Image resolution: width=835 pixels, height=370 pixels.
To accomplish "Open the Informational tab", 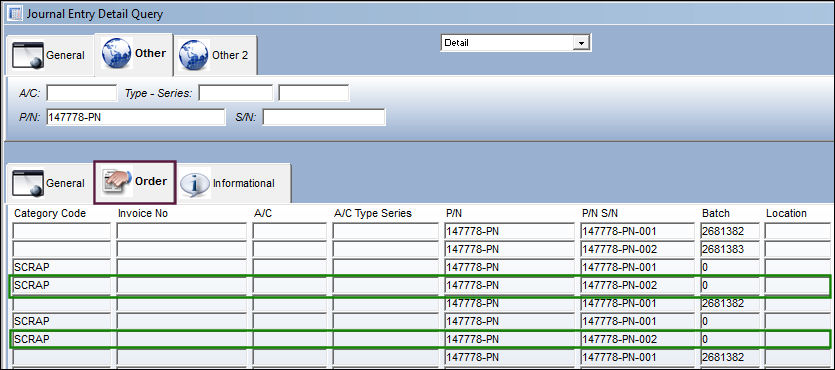I will pyautogui.click(x=234, y=183).
